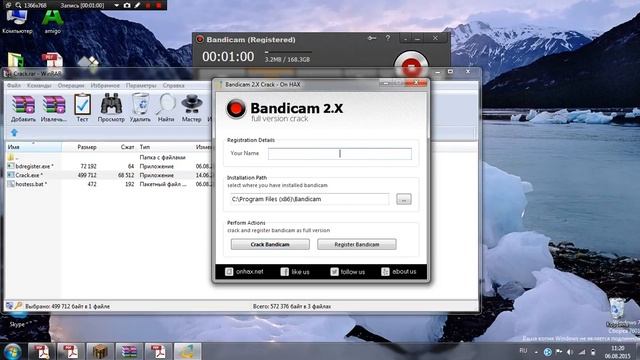Click the pencil draw icon in the recording bar

tap(138, 5)
